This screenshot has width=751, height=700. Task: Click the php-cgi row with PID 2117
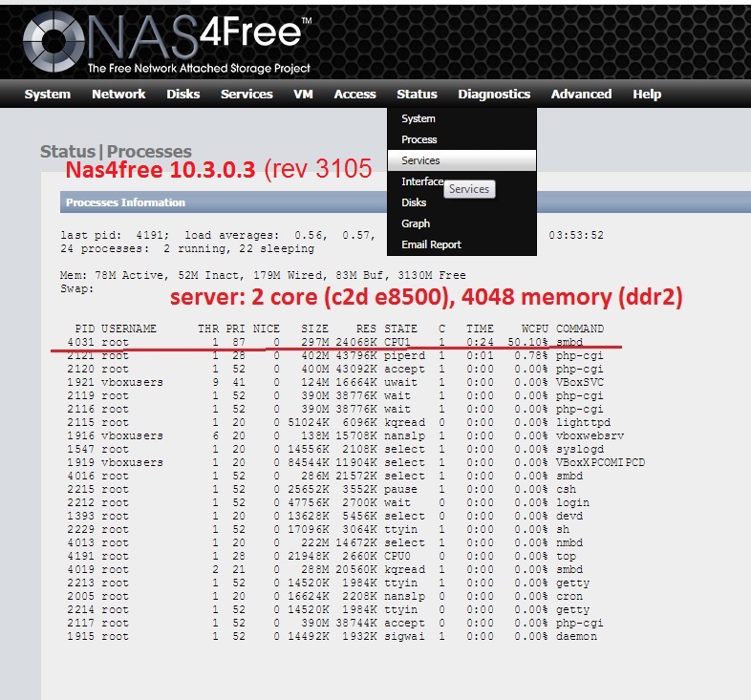pyautogui.click(x=335, y=623)
